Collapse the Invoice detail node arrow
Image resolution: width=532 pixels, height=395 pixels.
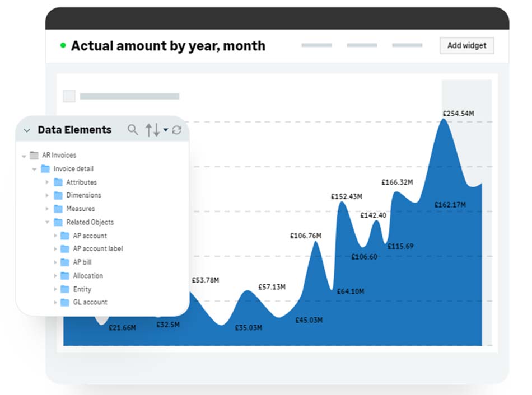34,169
